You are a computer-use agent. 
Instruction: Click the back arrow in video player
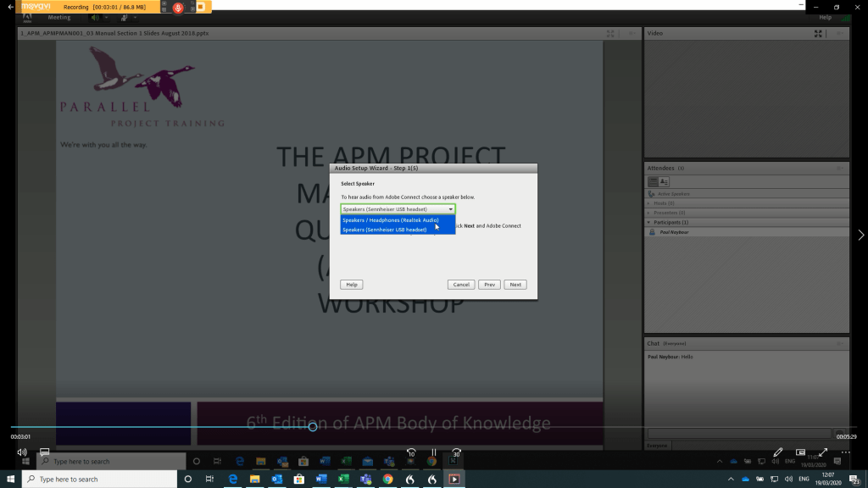coord(10,7)
